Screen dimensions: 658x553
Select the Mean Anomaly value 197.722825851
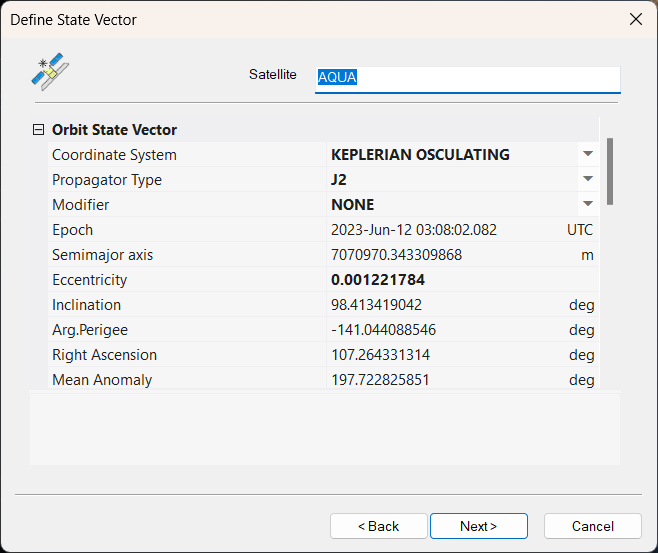pyautogui.click(x=380, y=380)
